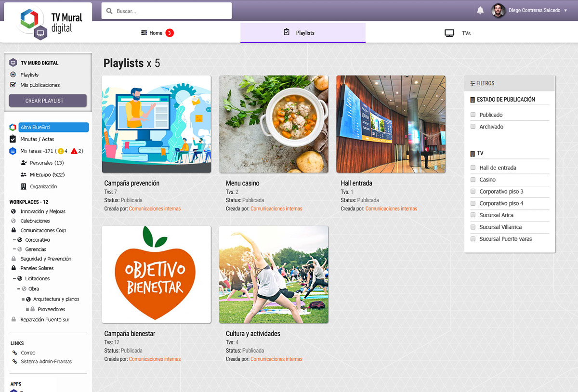This screenshot has height=392, width=578.
Task: Click the Mis tareas blue list icon
Action: [x=13, y=151]
